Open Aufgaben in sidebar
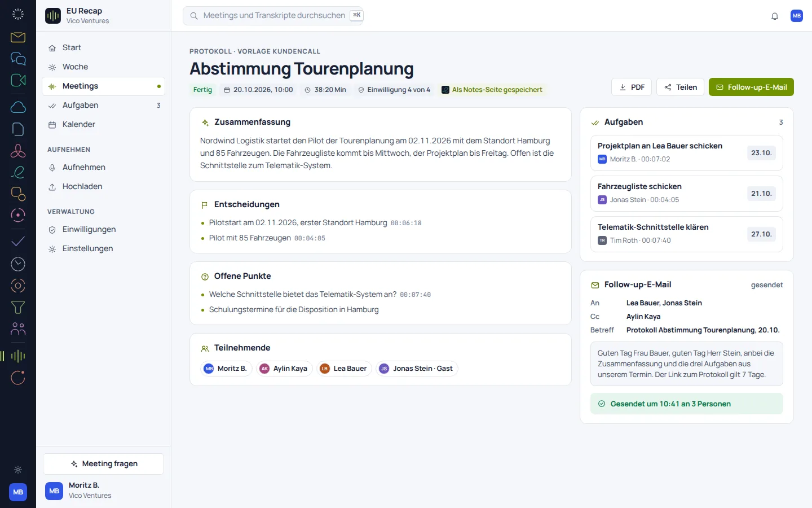The width and height of the screenshot is (812, 508). point(104,106)
